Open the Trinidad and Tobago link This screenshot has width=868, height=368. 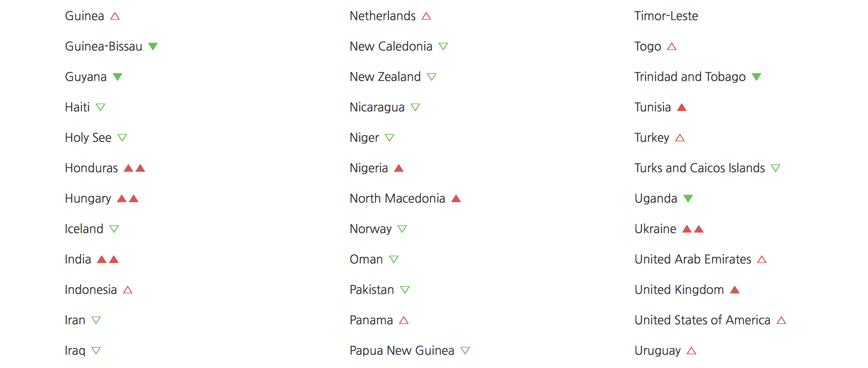[690, 77]
